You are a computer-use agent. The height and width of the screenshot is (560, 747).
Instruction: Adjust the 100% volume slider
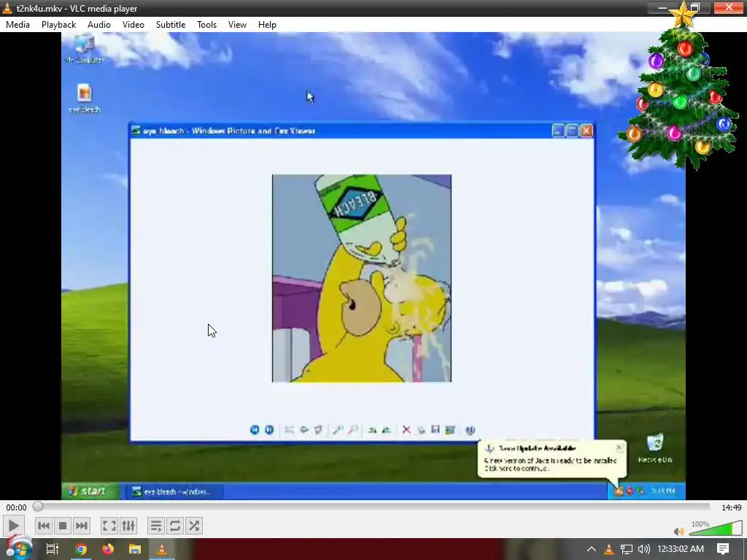[715, 528]
